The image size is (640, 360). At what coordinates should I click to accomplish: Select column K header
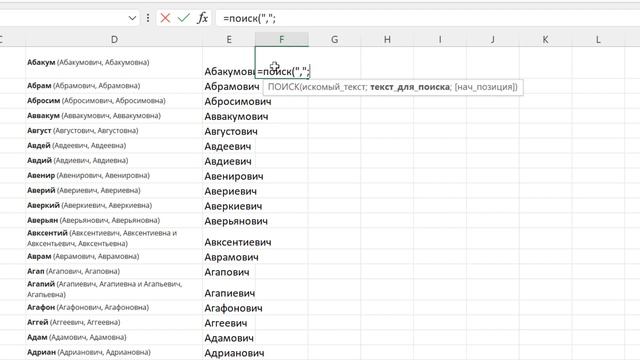(545, 40)
